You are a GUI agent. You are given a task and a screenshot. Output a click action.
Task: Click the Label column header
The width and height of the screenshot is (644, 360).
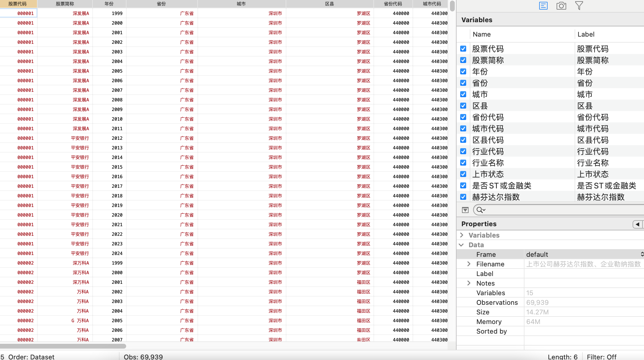[586, 34]
